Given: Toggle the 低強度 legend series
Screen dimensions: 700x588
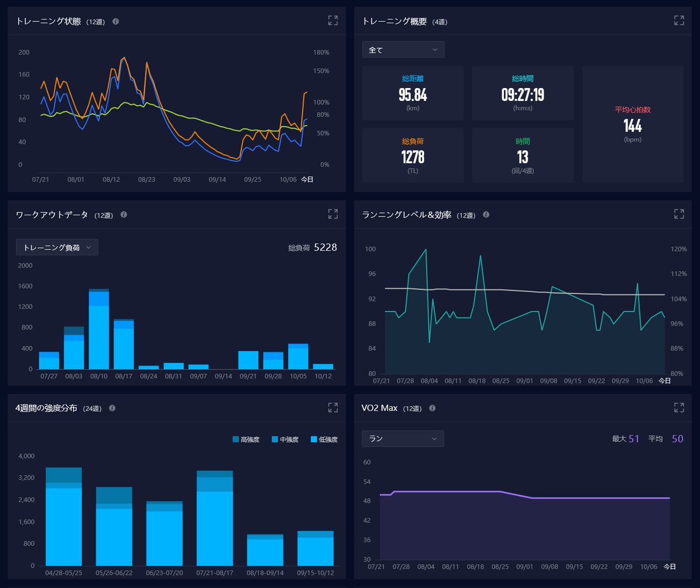Looking at the screenshot, I should (x=324, y=439).
